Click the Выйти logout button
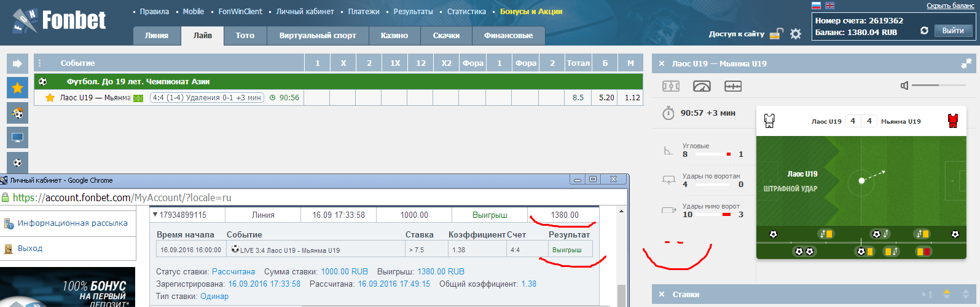Image resolution: width=980 pixels, height=307 pixels. (953, 31)
